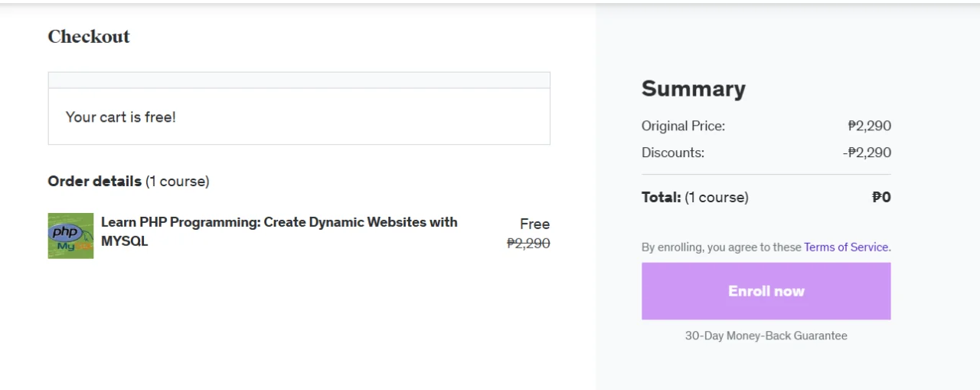Click the PHP MySQL course thumbnail
This screenshot has height=390, width=980.
[x=70, y=236]
